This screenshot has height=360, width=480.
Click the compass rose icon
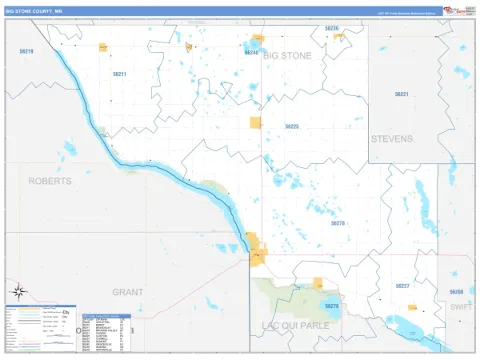(19, 292)
